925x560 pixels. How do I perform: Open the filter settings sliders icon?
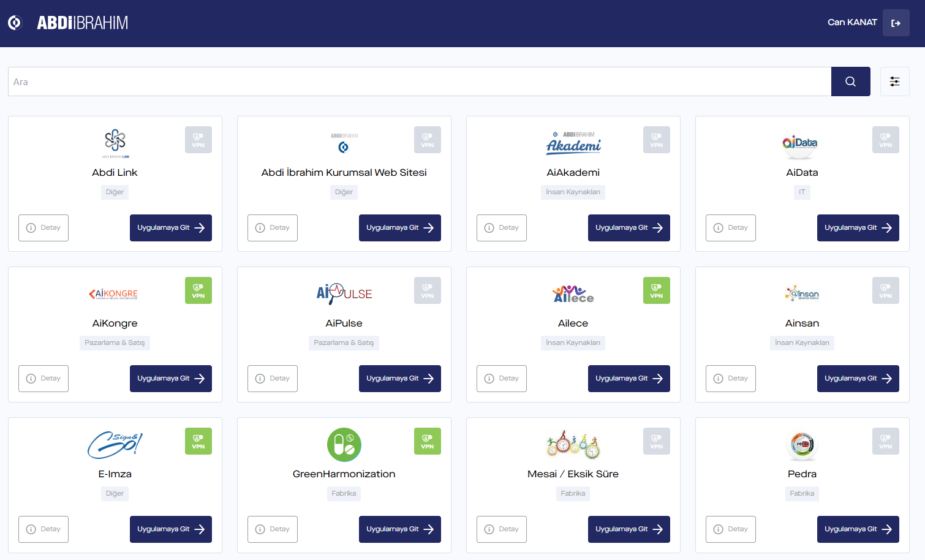(x=894, y=81)
